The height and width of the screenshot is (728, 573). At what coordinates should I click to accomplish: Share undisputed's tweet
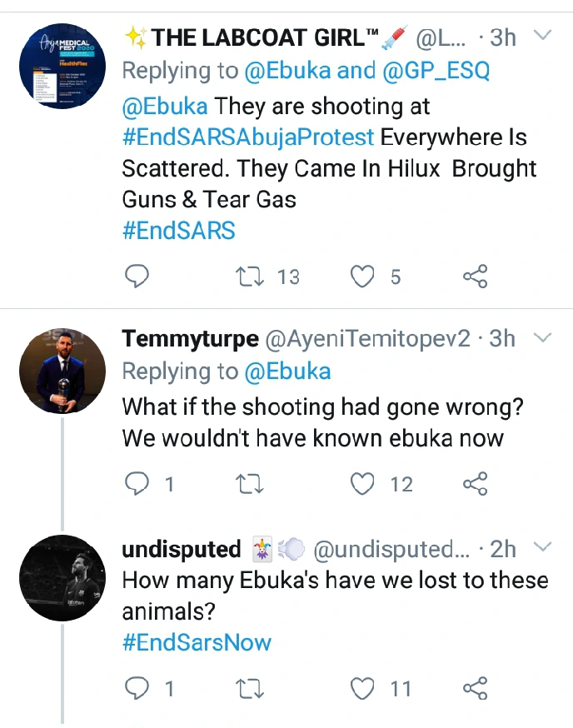click(x=475, y=688)
